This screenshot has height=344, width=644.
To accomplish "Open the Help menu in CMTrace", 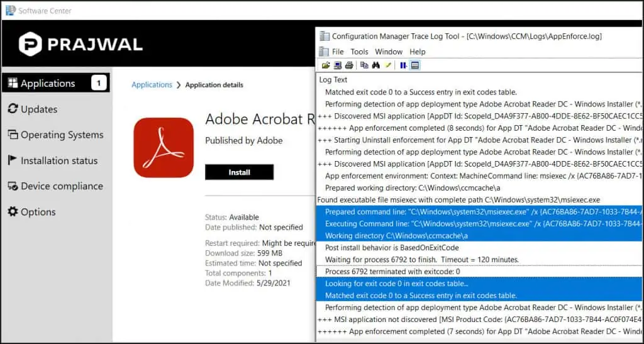I will click(x=418, y=52).
